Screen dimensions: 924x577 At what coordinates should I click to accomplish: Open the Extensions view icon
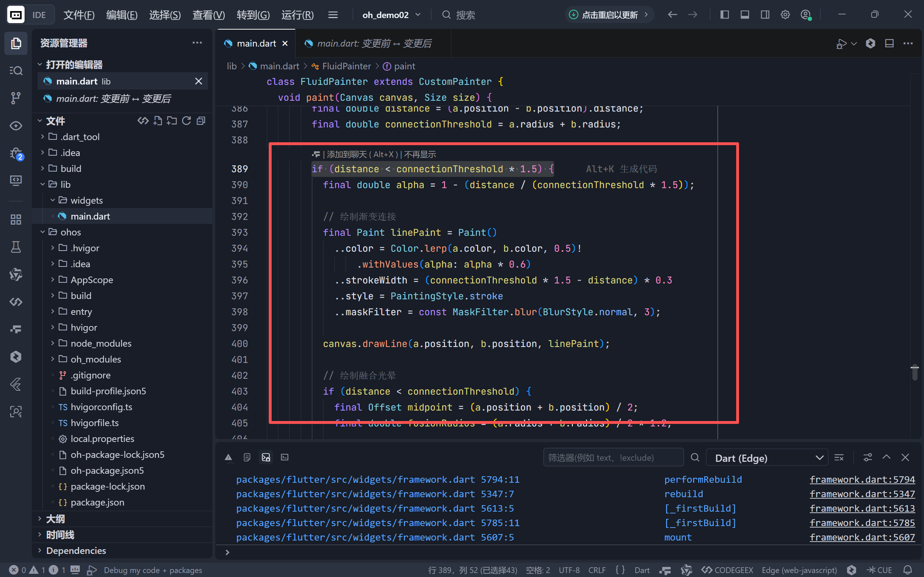[16, 220]
